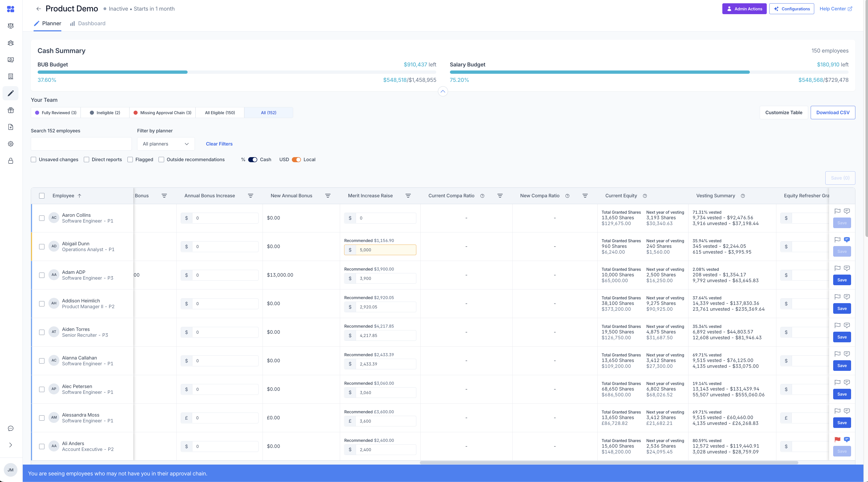Switch to the Dashboard tab

[x=92, y=23]
